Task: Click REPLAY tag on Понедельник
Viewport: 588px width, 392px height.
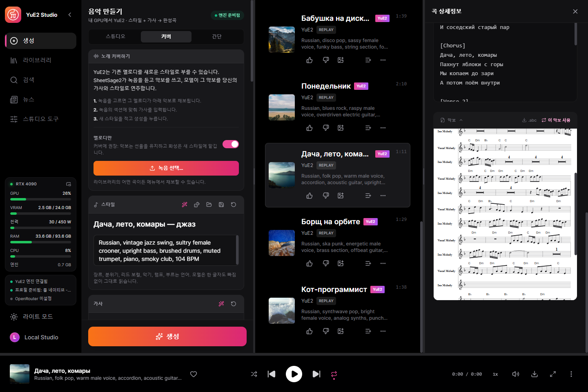Action: point(326,98)
